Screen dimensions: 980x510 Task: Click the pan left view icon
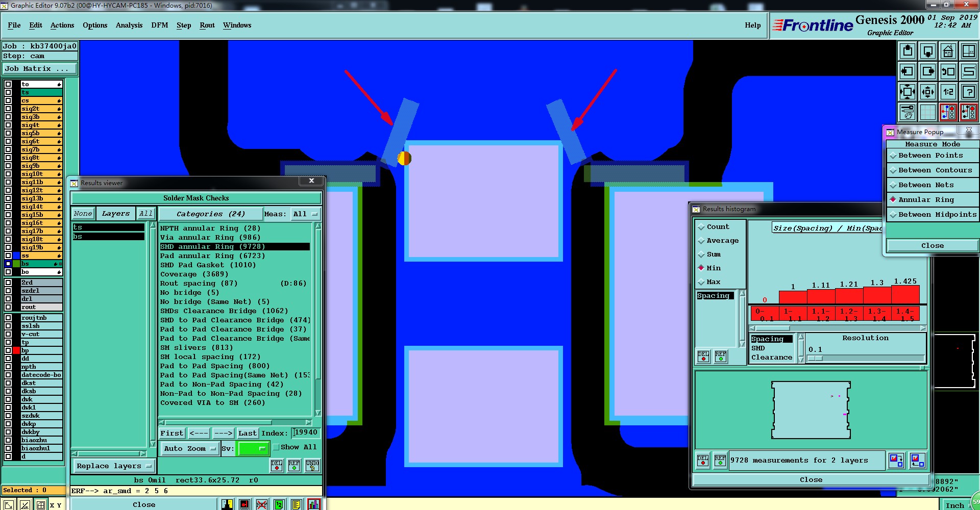point(908,71)
